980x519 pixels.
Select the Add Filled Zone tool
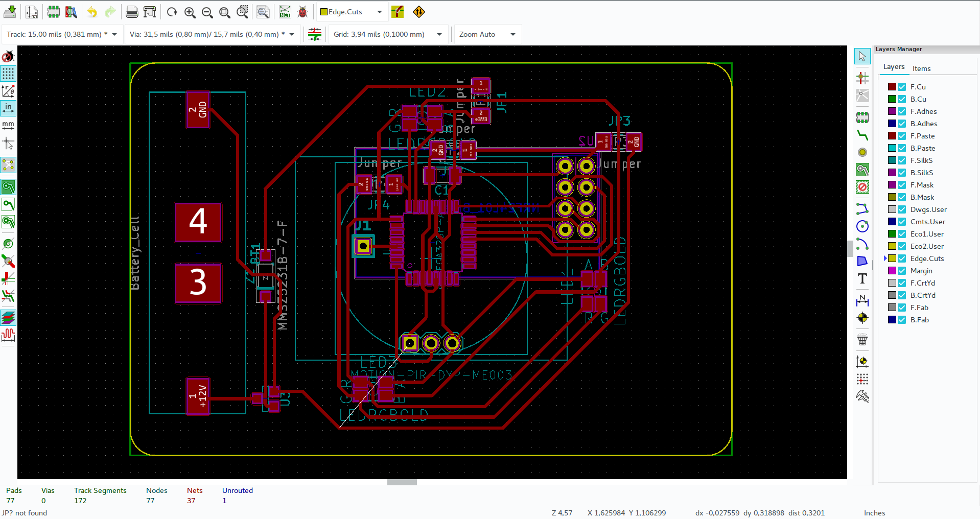[862, 170]
